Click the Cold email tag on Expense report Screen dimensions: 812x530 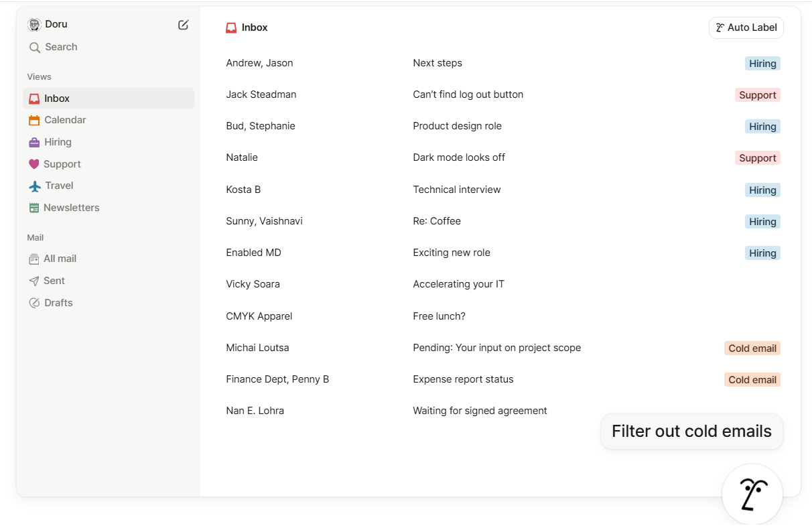point(752,379)
